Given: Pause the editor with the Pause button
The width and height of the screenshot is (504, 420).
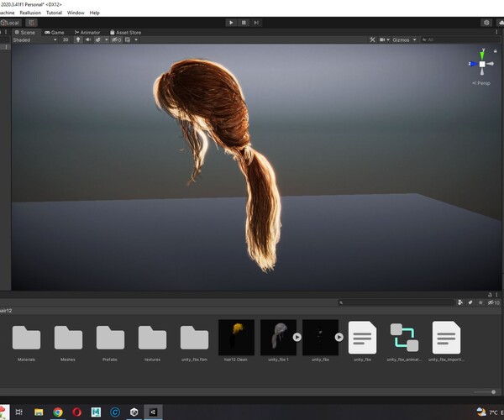Looking at the screenshot, I should pyautogui.click(x=244, y=23).
